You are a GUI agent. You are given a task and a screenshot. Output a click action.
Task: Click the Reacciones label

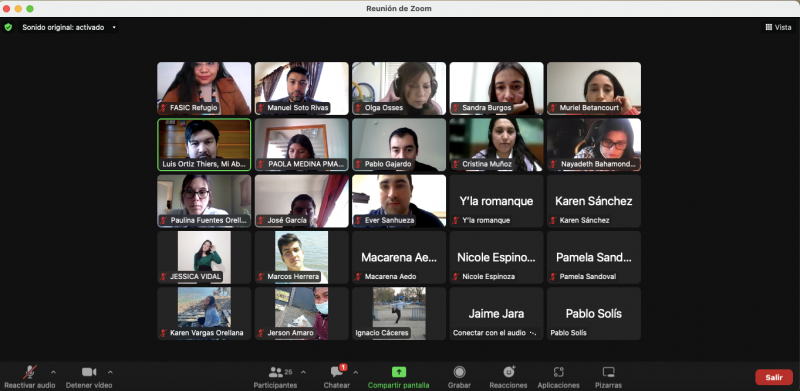coord(508,385)
